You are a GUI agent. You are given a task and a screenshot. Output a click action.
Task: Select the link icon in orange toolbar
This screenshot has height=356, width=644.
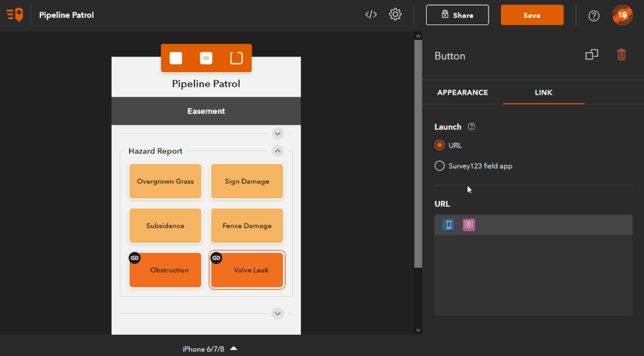coord(206,58)
